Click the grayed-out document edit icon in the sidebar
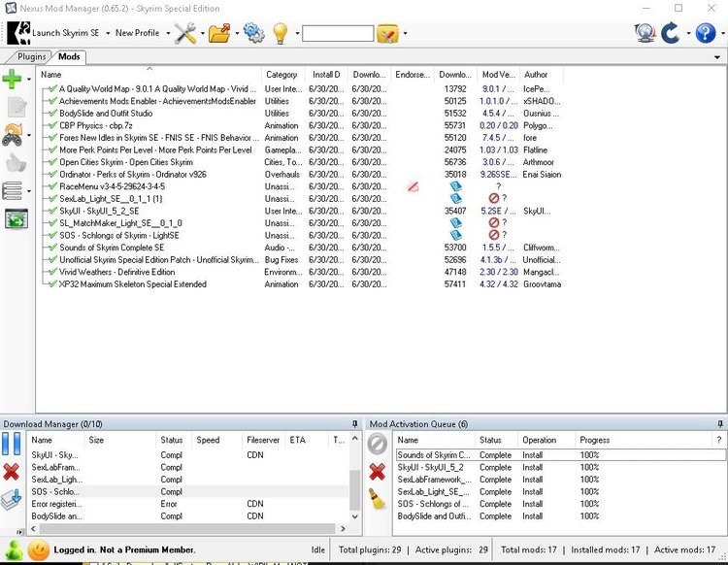Screen dimensions: 728x565 [17, 107]
